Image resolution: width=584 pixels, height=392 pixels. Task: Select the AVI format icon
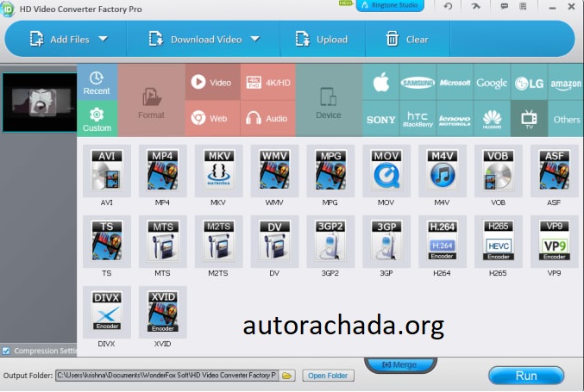point(107,171)
